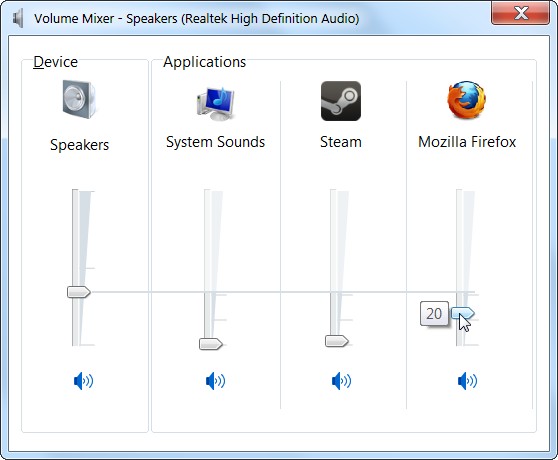558x460 pixels.
Task: Click the Speakers volume slider handle
Action: 79,292
